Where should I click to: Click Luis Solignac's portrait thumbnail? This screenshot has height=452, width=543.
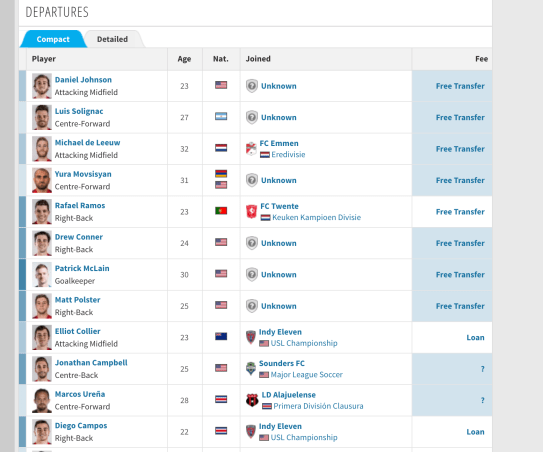(x=42, y=117)
